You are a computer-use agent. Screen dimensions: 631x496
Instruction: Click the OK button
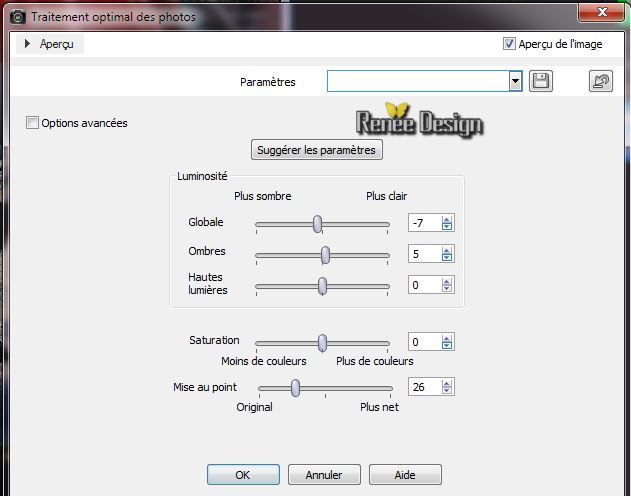click(x=243, y=475)
